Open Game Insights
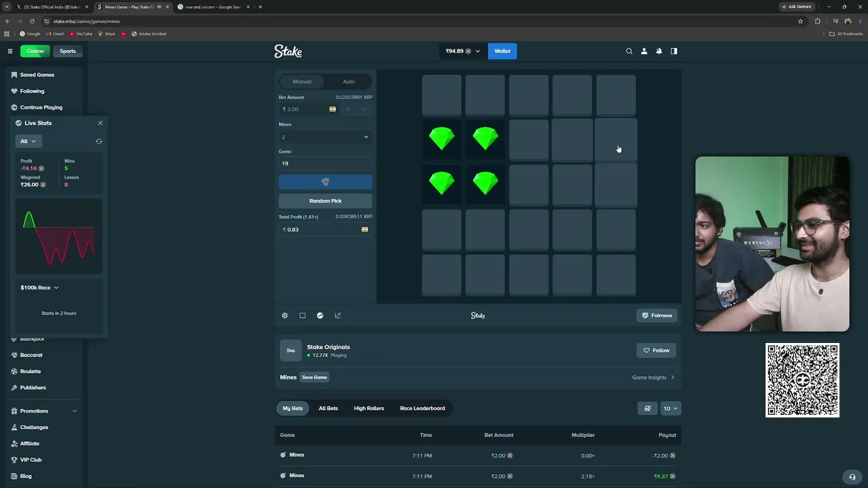The width and height of the screenshot is (868, 488). (x=653, y=378)
